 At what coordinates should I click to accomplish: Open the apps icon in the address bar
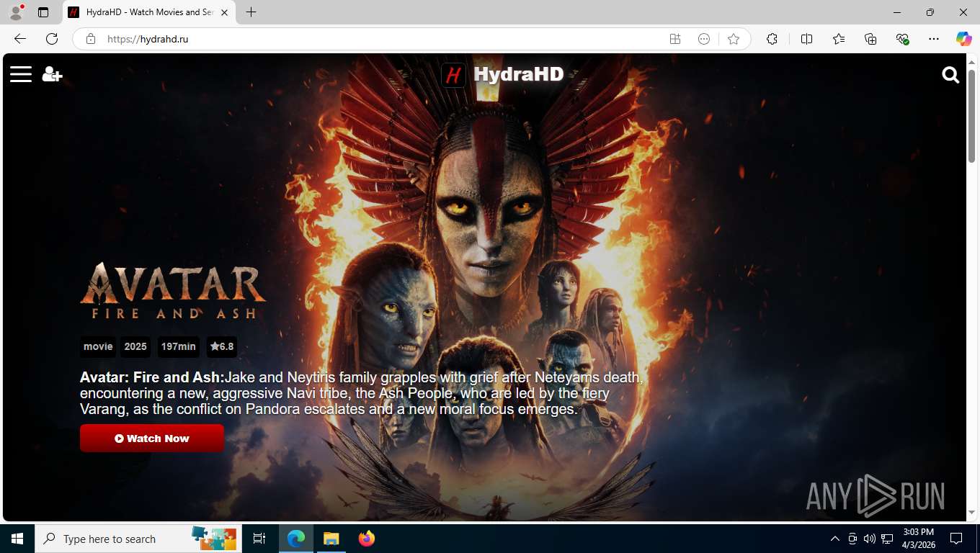[x=675, y=39]
